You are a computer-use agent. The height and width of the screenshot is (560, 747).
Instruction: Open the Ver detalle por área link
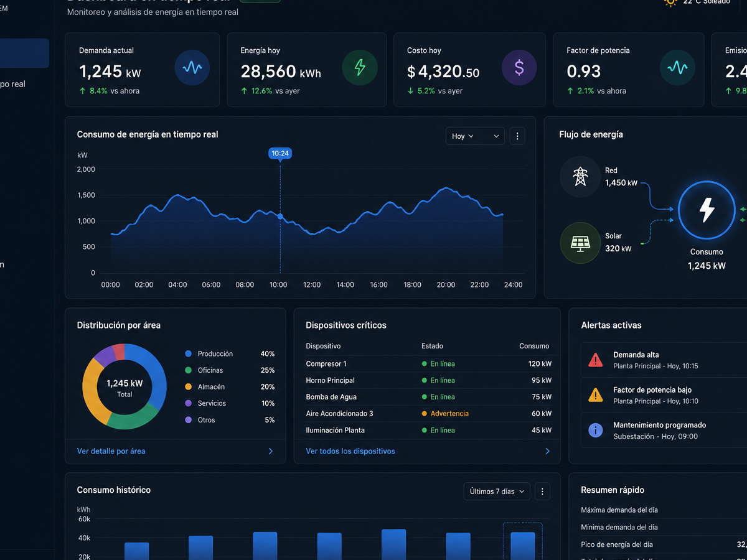click(x=111, y=451)
